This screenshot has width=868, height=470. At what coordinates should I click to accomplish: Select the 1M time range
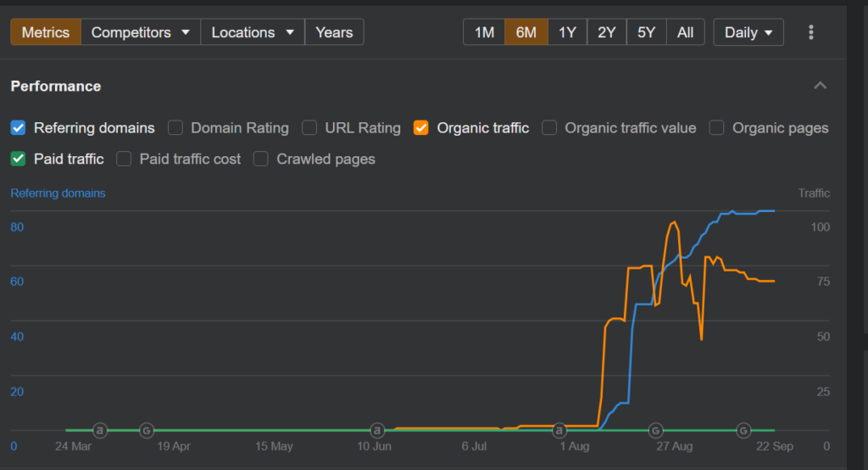484,32
